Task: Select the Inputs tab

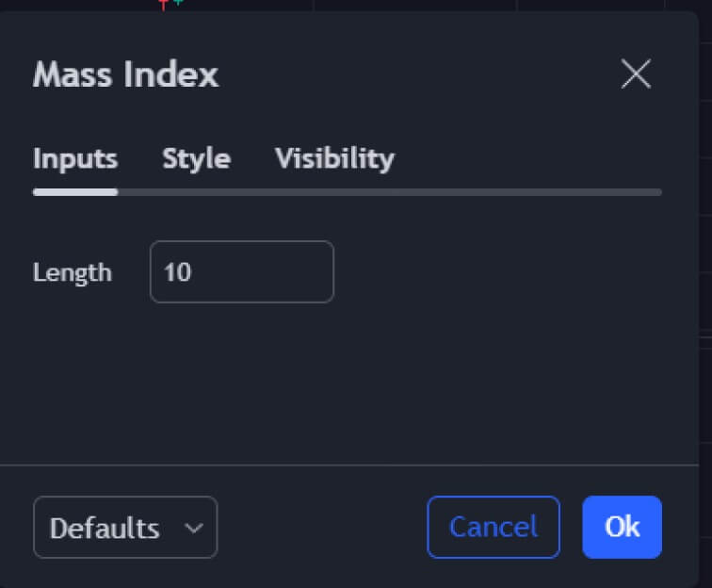Action: [75, 158]
